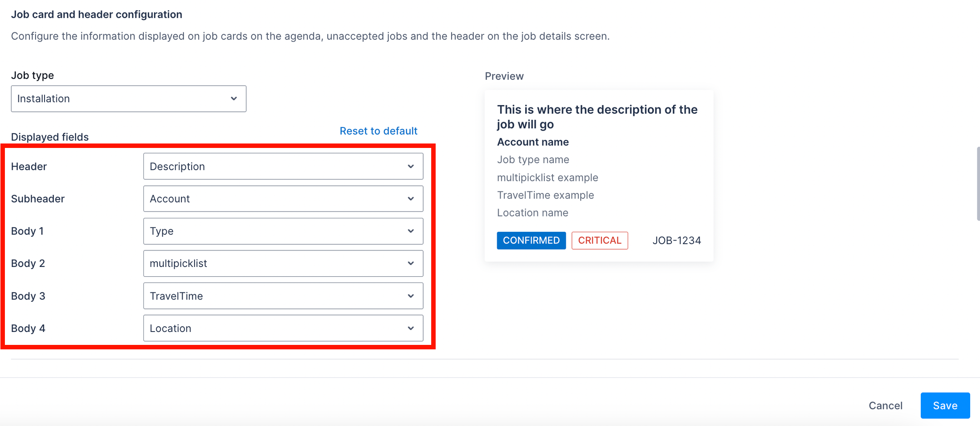The width and height of the screenshot is (980, 426).
Task: Open the Subheader dropdown showing Account
Action: coord(283,199)
